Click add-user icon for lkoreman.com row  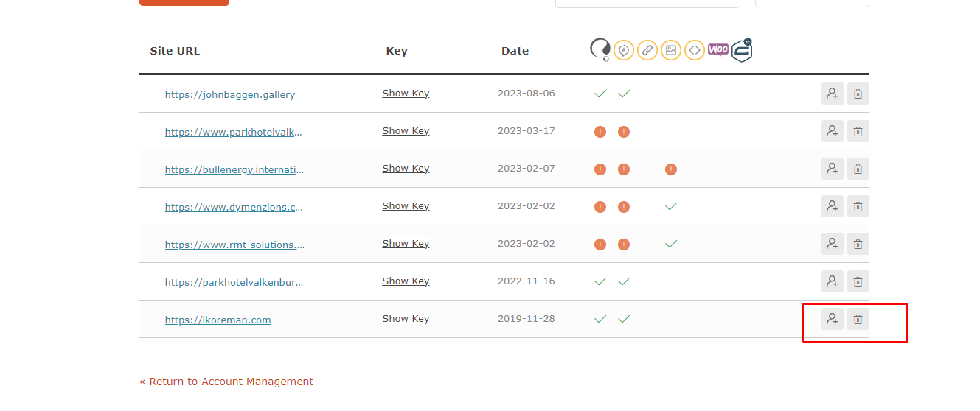[x=833, y=319]
